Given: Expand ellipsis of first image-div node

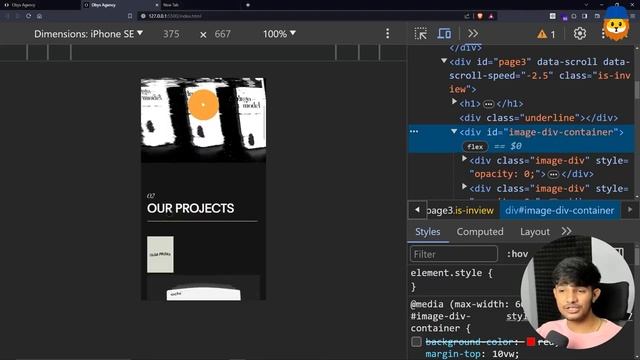Looking at the screenshot, I should point(553,175).
